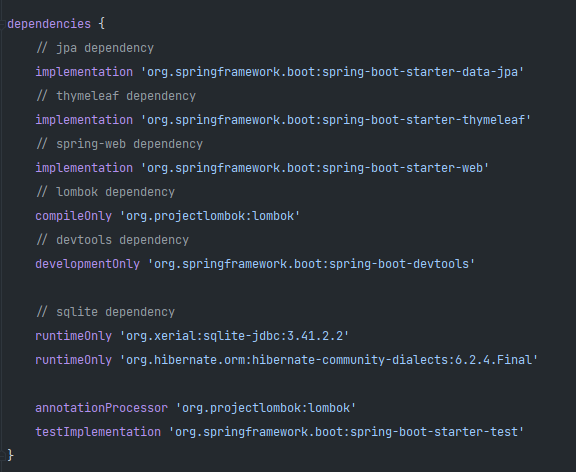This screenshot has width=576, height=472.
Task: Click 'implementation' on the data-jpa line
Action: point(84,72)
